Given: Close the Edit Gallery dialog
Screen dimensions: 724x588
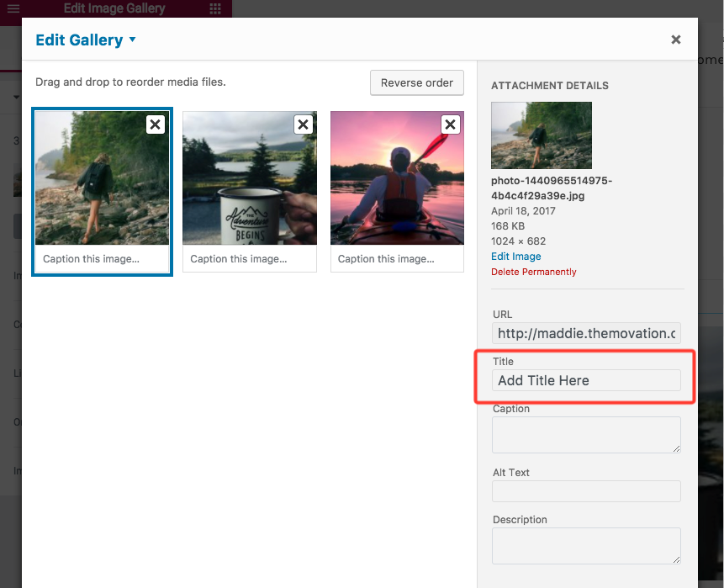Looking at the screenshot, I should pos(675,40).
